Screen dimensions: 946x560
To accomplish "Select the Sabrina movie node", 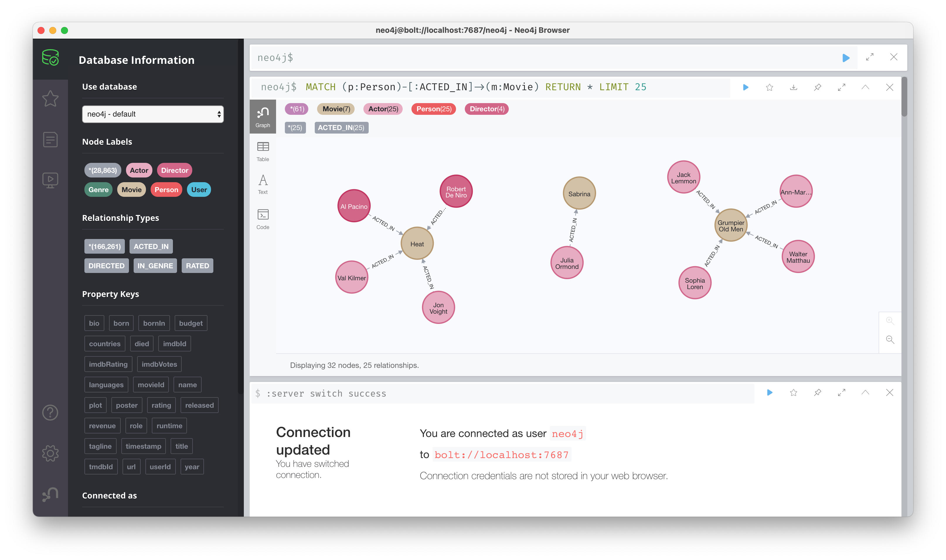I will 579,194.
